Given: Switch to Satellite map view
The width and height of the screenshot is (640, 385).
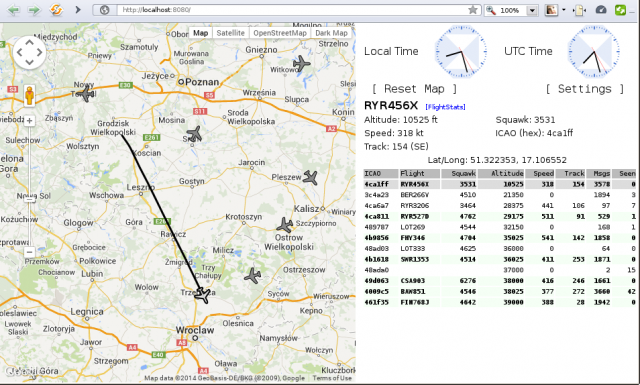Looking at the screenshot, I should [231, 33].
